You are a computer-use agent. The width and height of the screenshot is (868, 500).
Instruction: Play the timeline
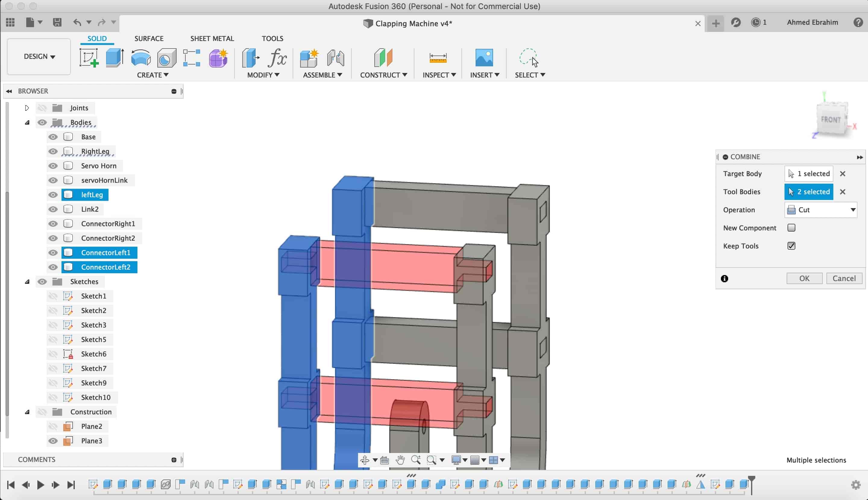[x=40, y=485]
